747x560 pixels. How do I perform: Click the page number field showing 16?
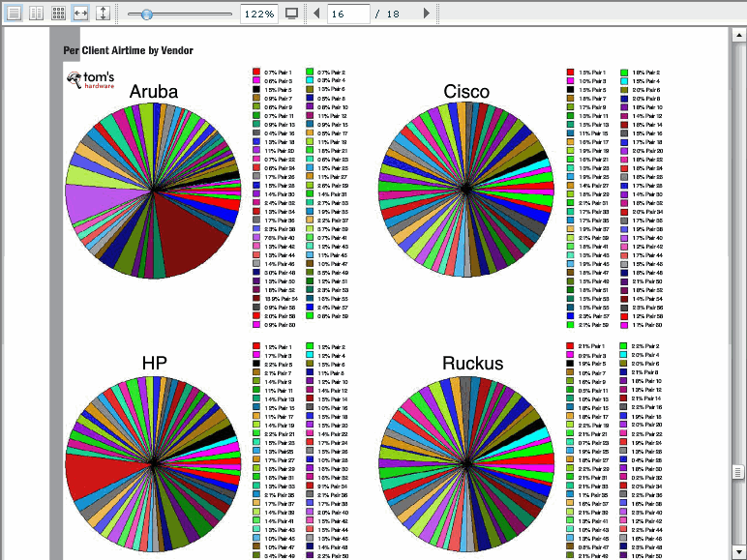click(x=348, y=14)
